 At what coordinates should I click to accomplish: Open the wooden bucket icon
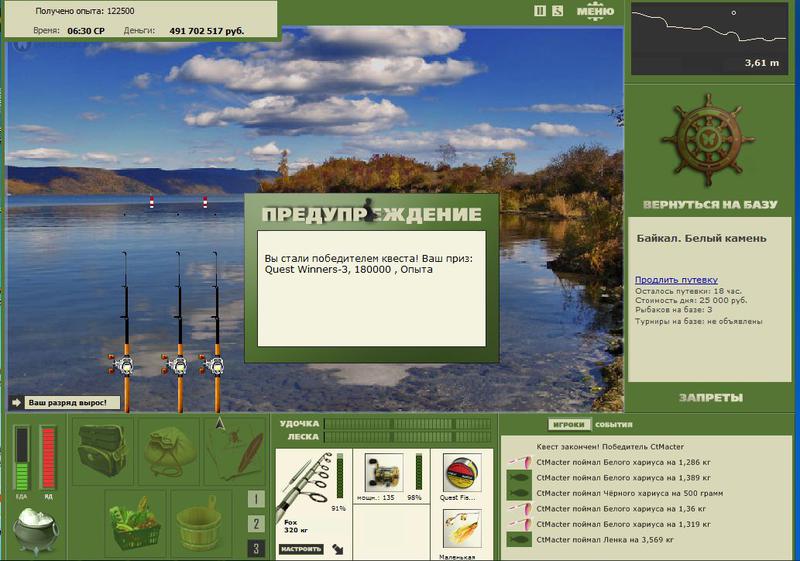[x=201, y=523]
